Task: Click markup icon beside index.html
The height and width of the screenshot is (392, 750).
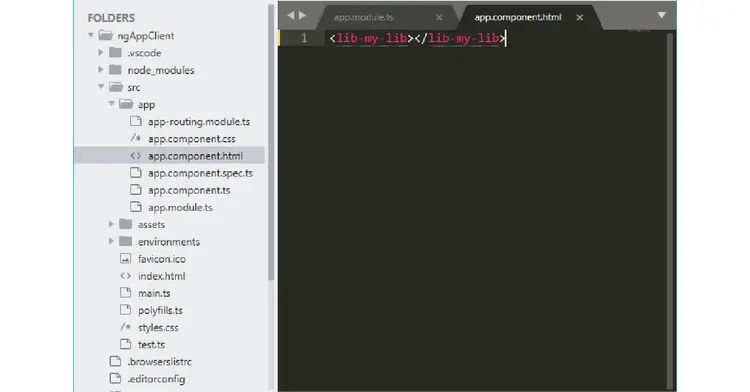Action: pyautogui.click(x=125, y=276)
